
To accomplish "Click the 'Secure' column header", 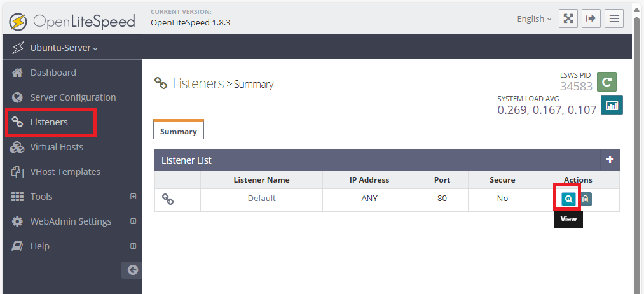I will pos(502,179).
